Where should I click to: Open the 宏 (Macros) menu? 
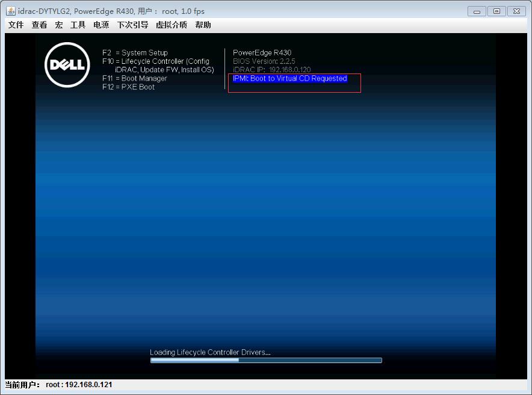[58, 25]
